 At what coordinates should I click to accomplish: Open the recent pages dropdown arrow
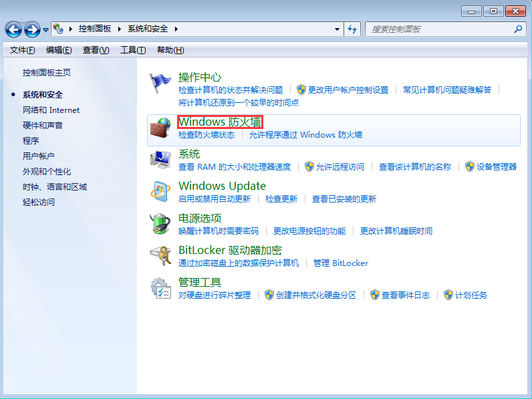coord(45,29)
